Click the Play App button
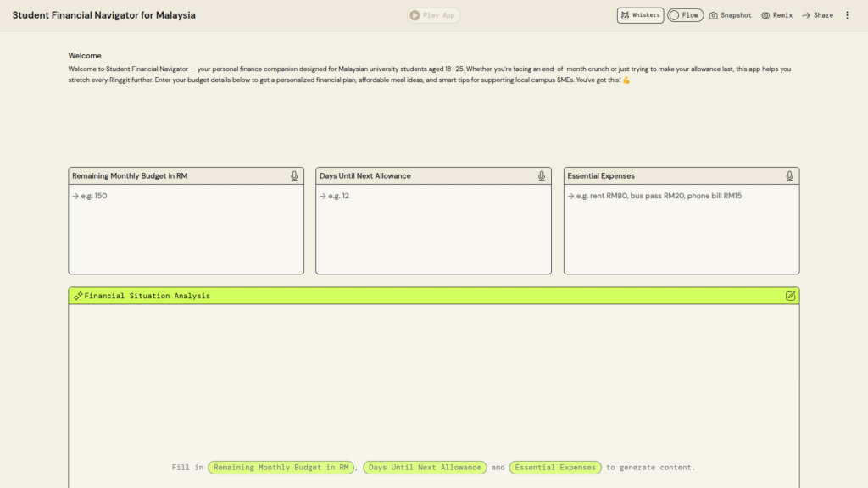This screenshot has width=868, height=488. (433, 15)
